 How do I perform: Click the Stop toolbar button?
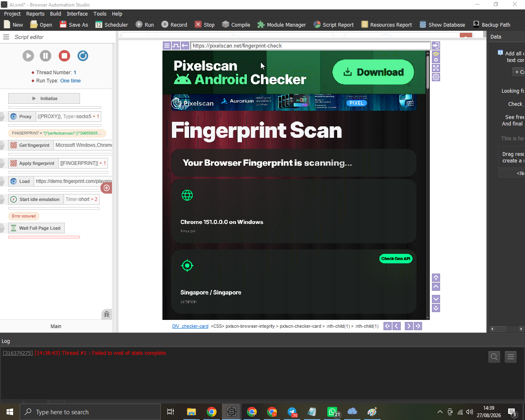[205, 25]
